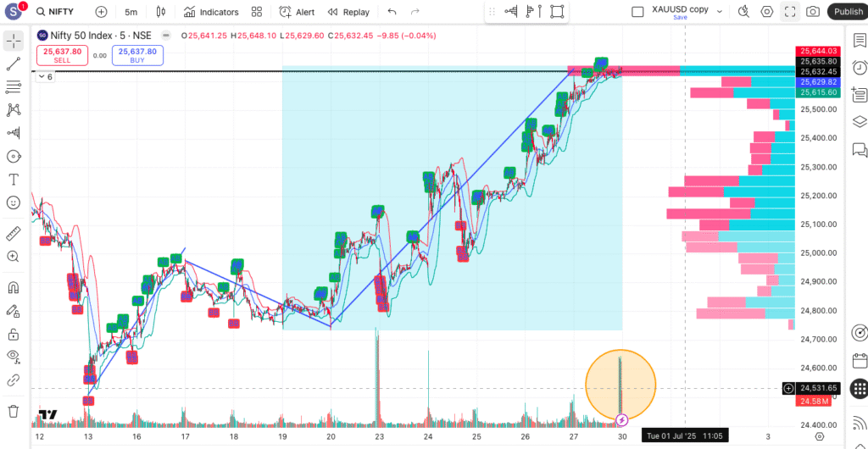
Task: Select the crosshair cursor tool
Action: tap(14, 41)
